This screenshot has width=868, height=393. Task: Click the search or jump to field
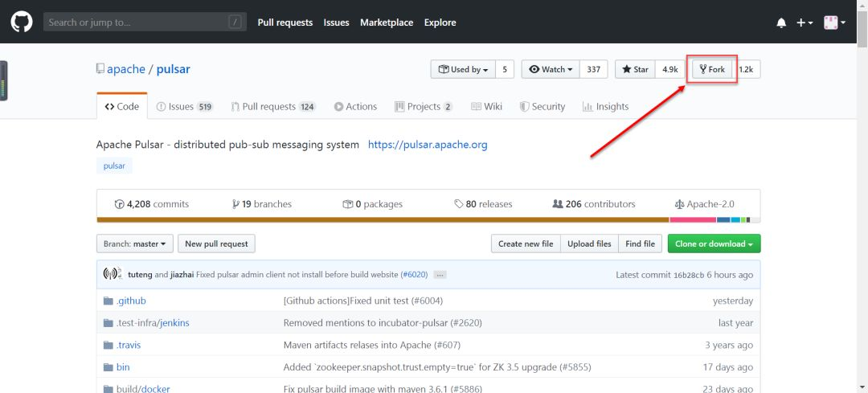click(145, 23)
